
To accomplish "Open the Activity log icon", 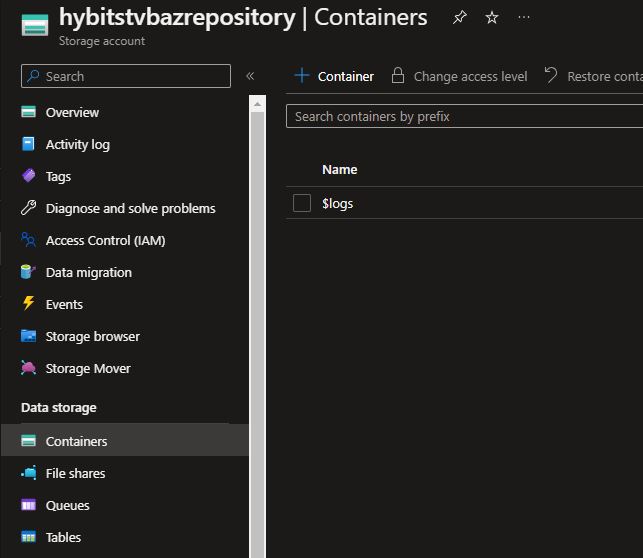I will pyautogui.click(x=28, y=144).
